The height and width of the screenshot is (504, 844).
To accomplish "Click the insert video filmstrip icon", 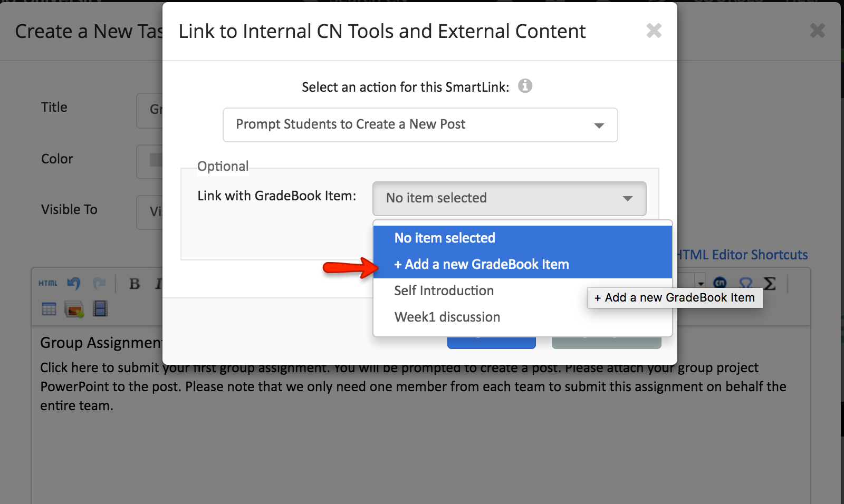I will click(100, 308).
